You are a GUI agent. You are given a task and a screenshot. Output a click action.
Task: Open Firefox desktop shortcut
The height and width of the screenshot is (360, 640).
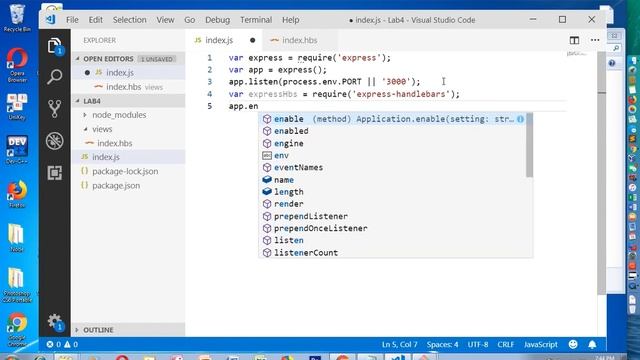(x=17, y=194)
